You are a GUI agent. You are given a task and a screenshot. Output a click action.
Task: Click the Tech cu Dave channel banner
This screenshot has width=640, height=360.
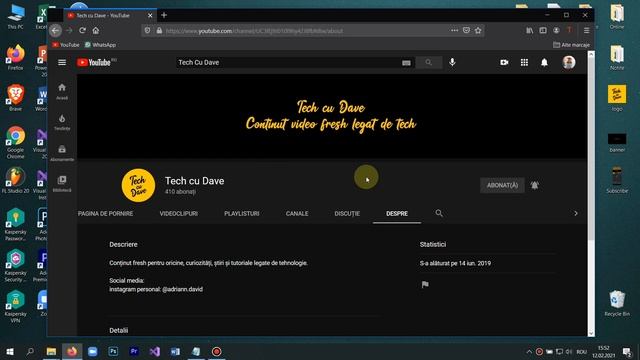click(x=331, y=116)
